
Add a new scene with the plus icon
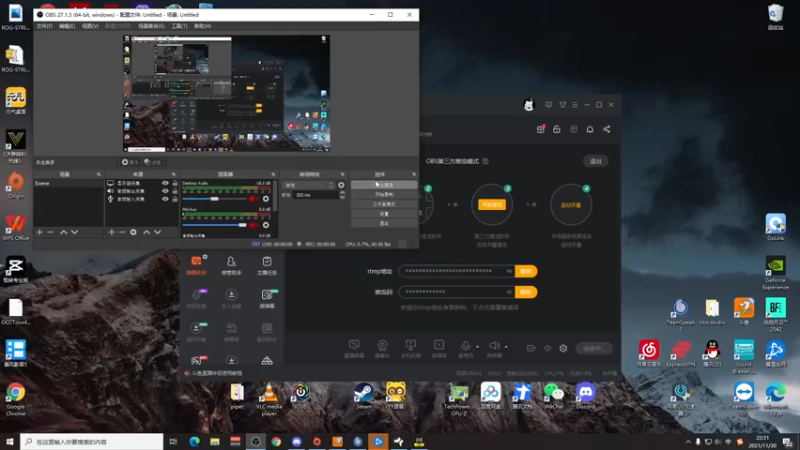39,232
